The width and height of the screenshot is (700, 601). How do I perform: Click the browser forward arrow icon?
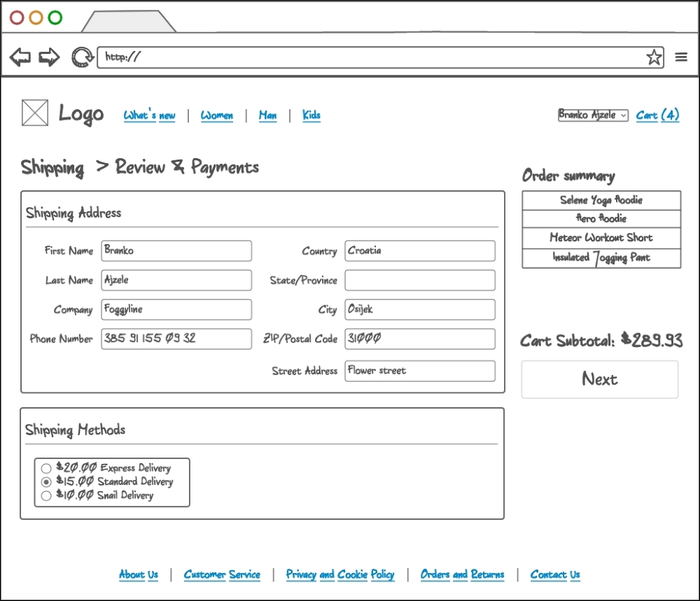(x=48, y=57)
